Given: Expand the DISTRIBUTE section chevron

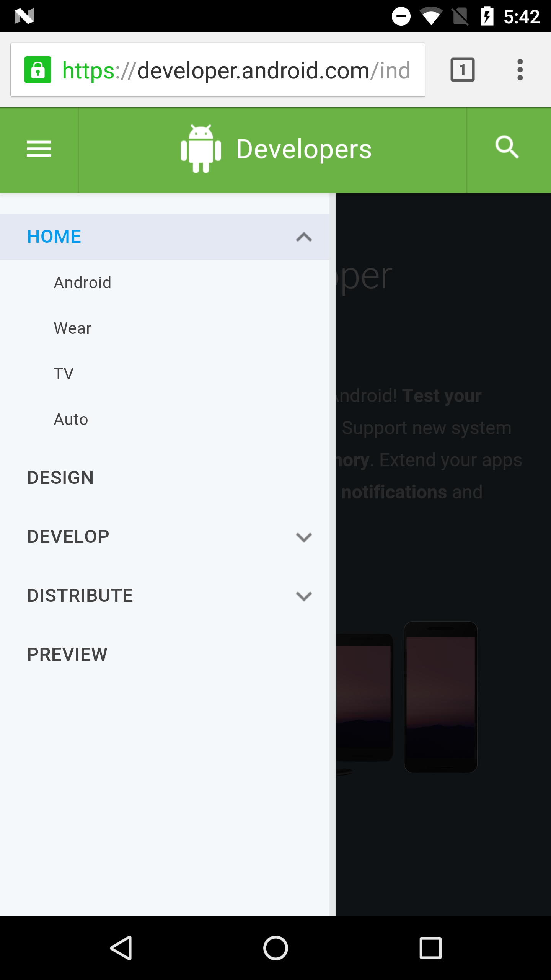Looking at the screenshot, I should [x=304, y=596].
